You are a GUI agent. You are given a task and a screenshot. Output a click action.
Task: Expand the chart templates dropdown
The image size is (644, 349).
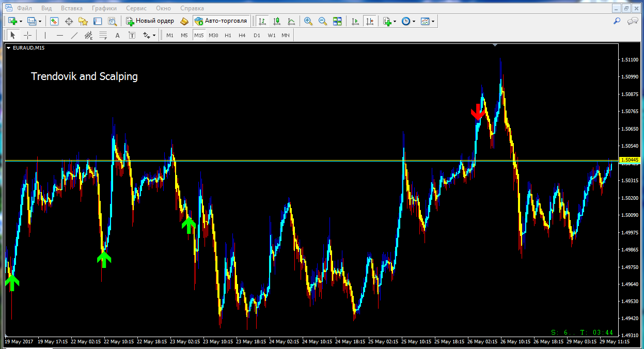(433, 21)
